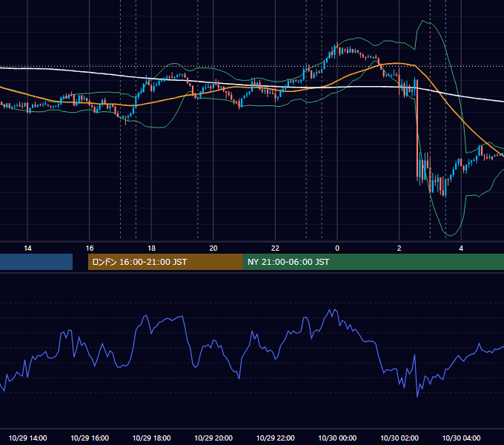Click the 20 hour axis label
The image size is (504, 445).
(x=213, y=248)
